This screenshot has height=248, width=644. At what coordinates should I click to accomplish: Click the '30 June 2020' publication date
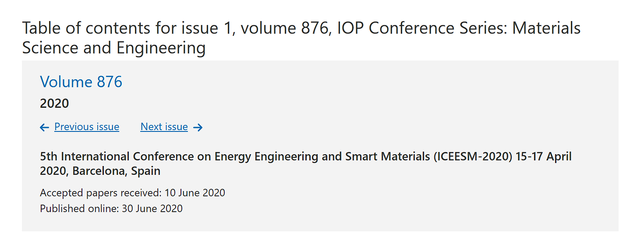(x=152, y=209)
